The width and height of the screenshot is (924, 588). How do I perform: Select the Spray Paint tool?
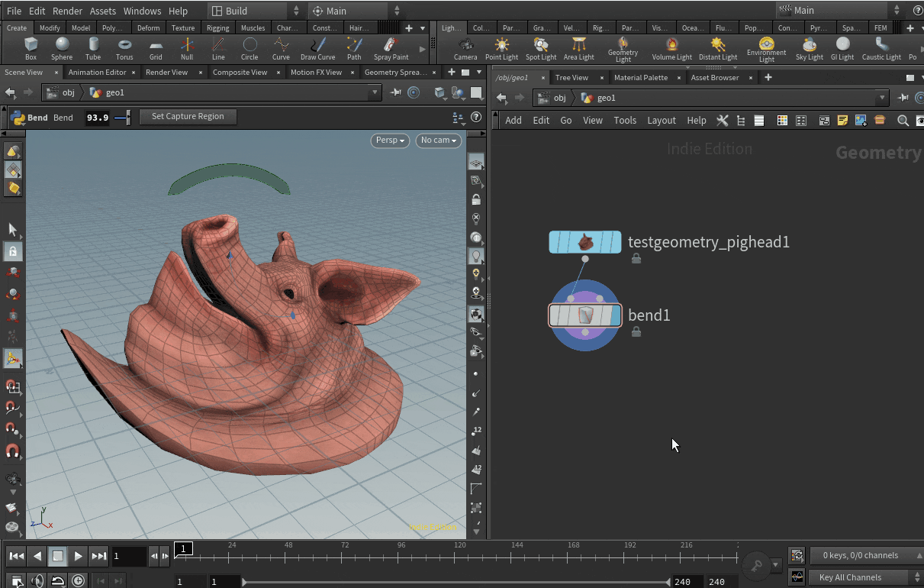[391, 47]
